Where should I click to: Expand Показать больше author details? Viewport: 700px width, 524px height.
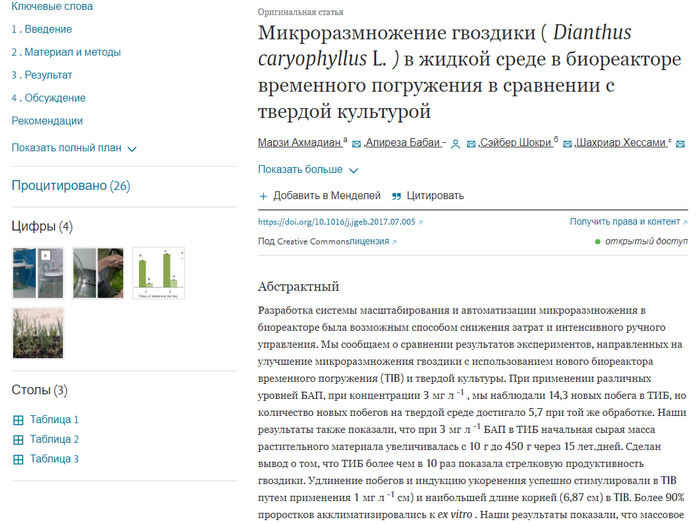pyautogui.click(x=308, y=170)
